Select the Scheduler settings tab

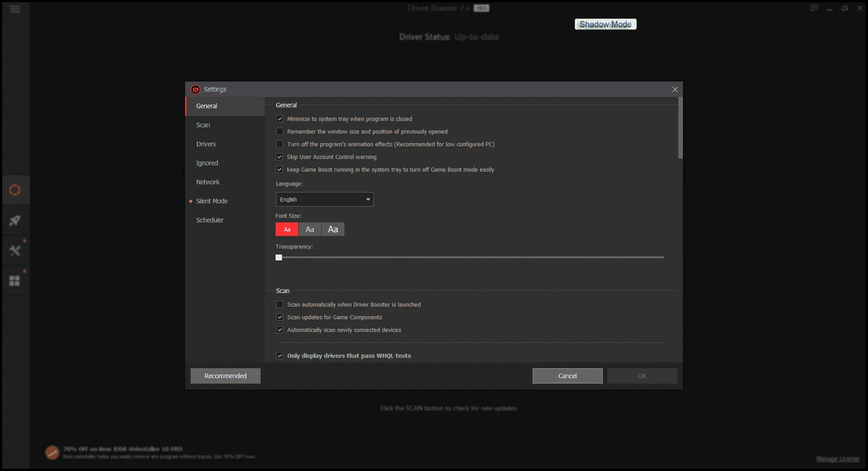[x=225, y=220]
